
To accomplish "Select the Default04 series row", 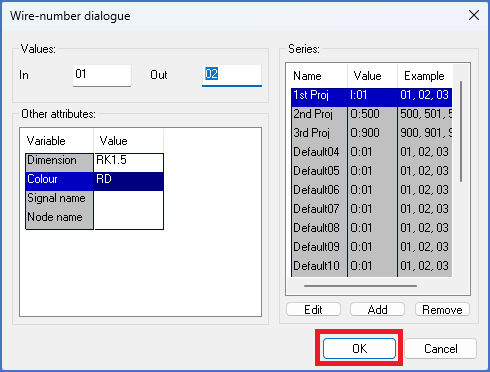I will tap(371, 155).
